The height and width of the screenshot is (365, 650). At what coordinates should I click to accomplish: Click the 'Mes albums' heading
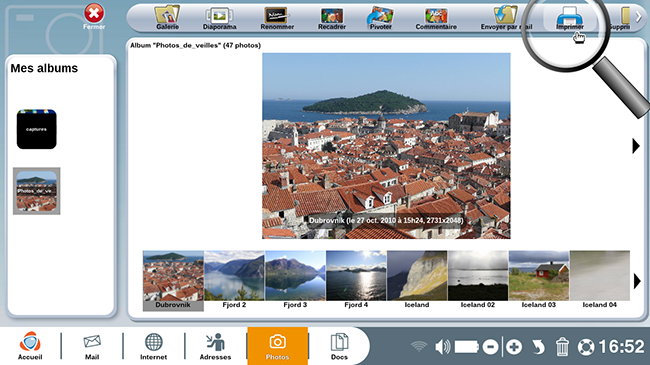click(x=44, y=68)
